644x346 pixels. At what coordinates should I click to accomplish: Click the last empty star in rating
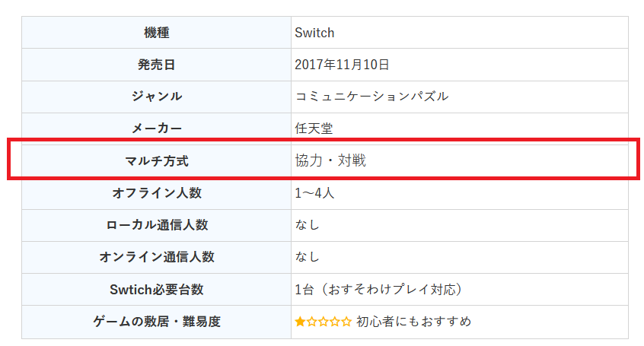pos(346,322)
